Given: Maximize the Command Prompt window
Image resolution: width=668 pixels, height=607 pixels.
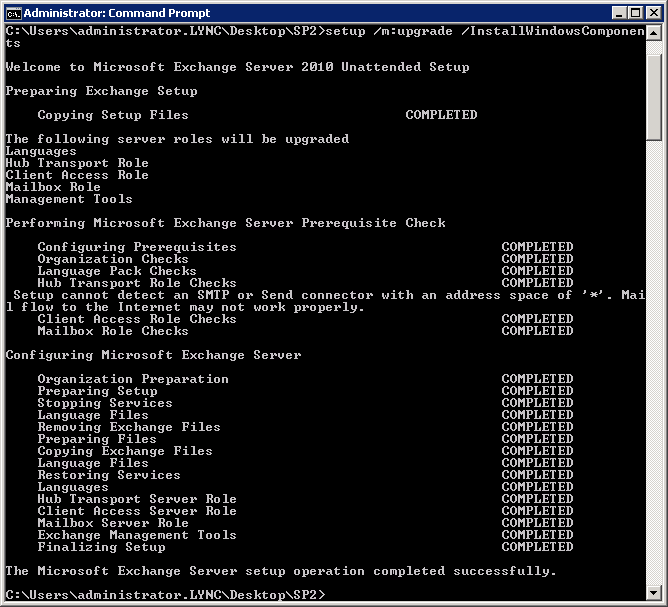Looking at the screenshot, I should coord(636,13).
